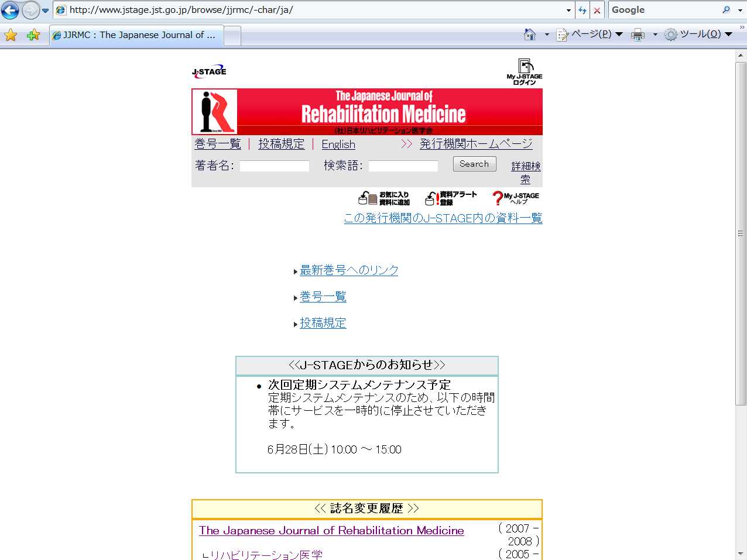Click the vertical scrollbar thumb
This screenshot has height=560, width=747.
(741, 233)
